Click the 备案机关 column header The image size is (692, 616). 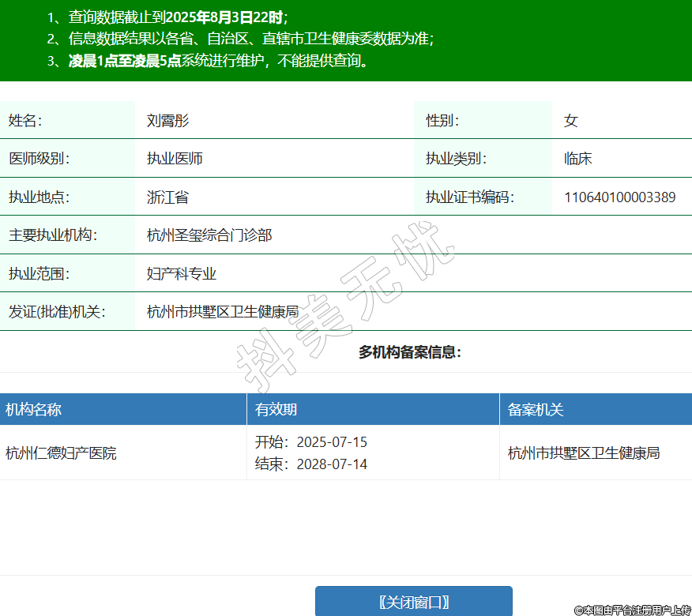(x=536, y=409)
